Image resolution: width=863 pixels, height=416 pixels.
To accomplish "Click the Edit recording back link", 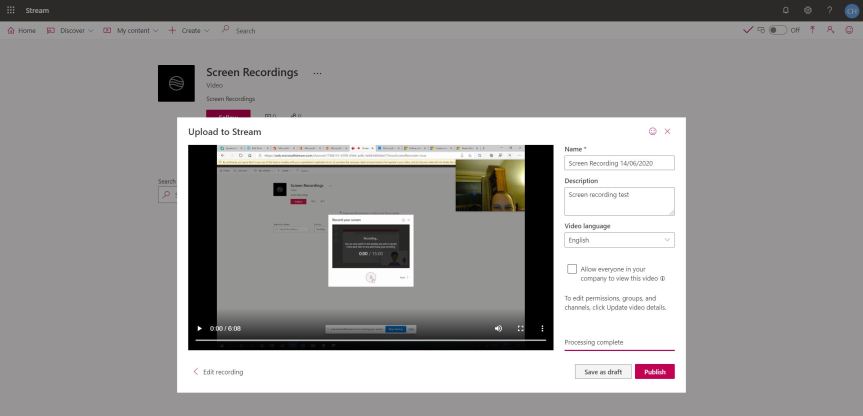I will coord(218,372).
